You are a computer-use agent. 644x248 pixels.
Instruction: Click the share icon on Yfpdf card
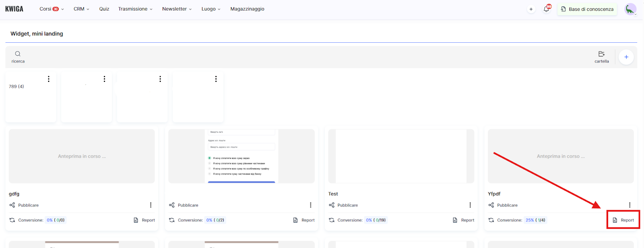(491, 205)
